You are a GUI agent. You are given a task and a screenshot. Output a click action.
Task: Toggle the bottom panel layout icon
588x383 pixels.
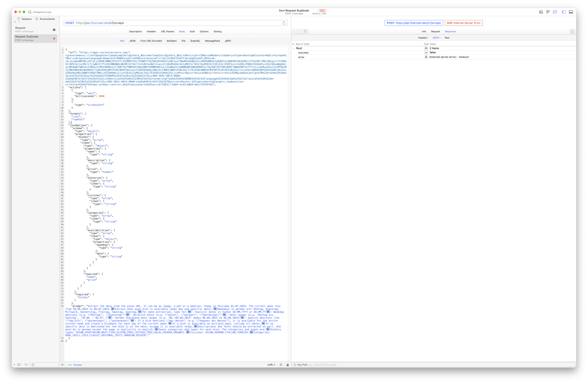click(x=571, y=12)
